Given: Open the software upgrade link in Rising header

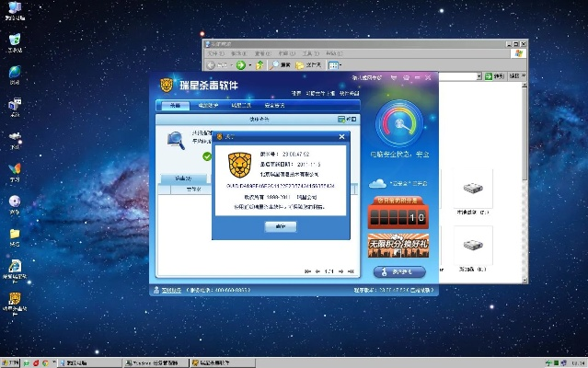Looking at the screenshot, I should (349, 93).
